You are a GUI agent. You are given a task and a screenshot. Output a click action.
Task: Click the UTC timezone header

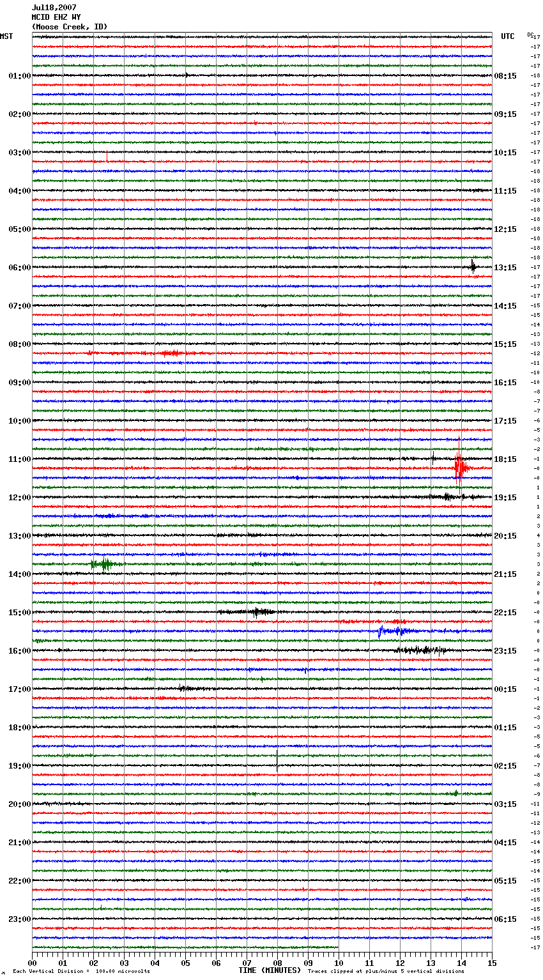click(x=508, y=36)
